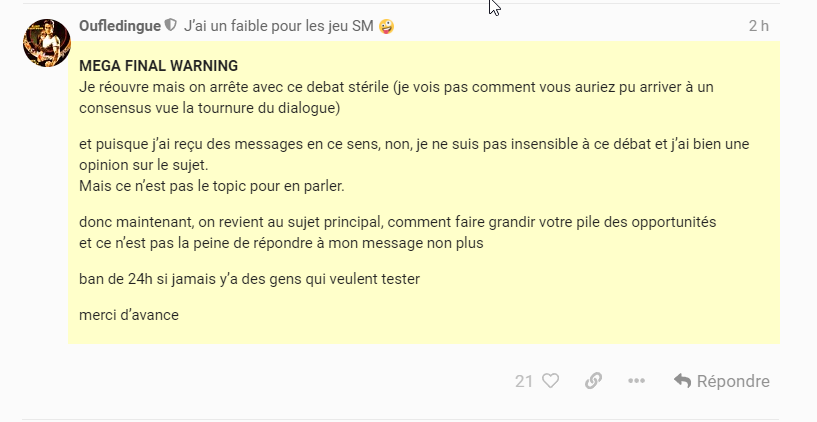Click the Oufledingue username link

(x=120, y=26)
